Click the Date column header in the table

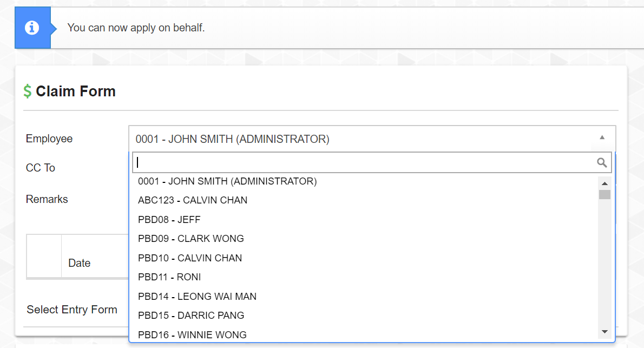click(79, 263)
